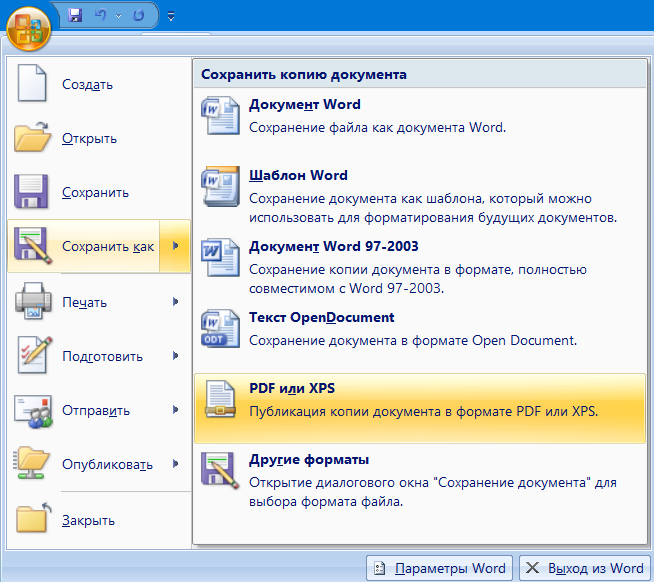Click the blank page icon for Создать
Viewport: 654px width, 582px height.
(32, 83)
